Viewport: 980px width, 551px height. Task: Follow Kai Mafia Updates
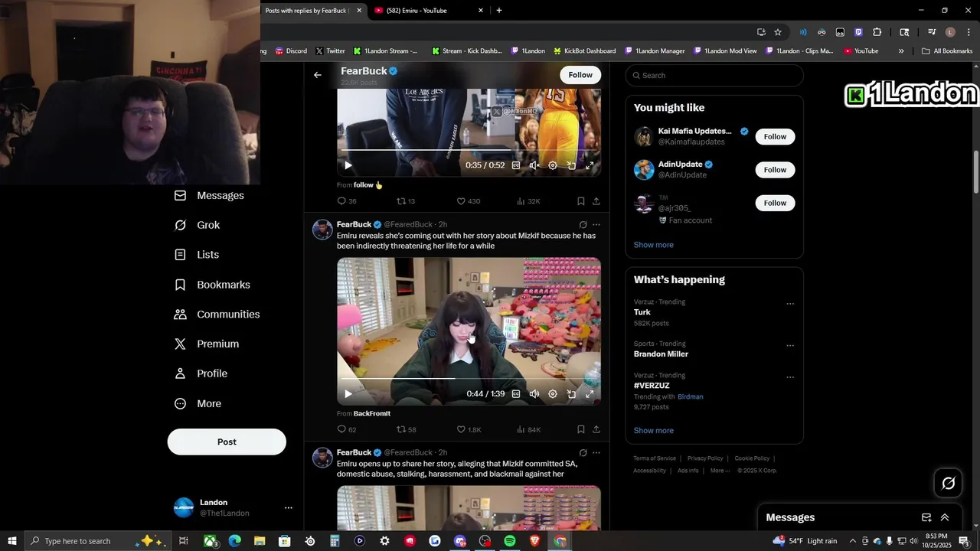(x=775, y=136)
